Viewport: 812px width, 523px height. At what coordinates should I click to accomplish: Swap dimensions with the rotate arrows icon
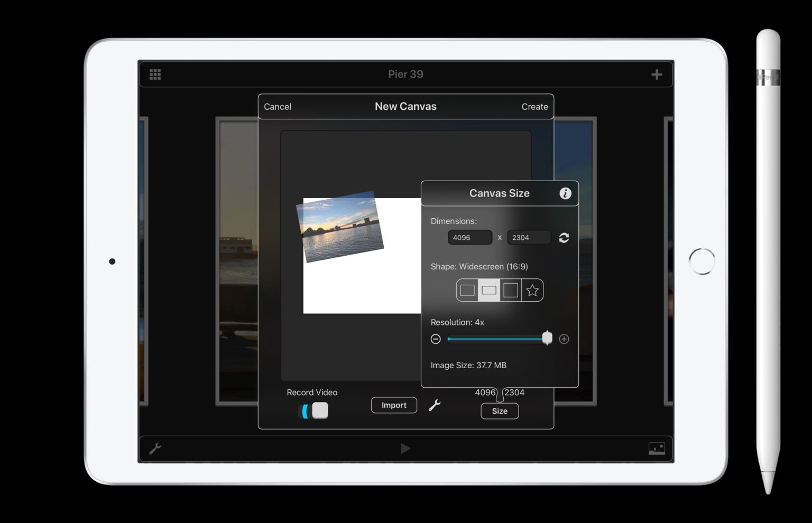click(564, 238)
